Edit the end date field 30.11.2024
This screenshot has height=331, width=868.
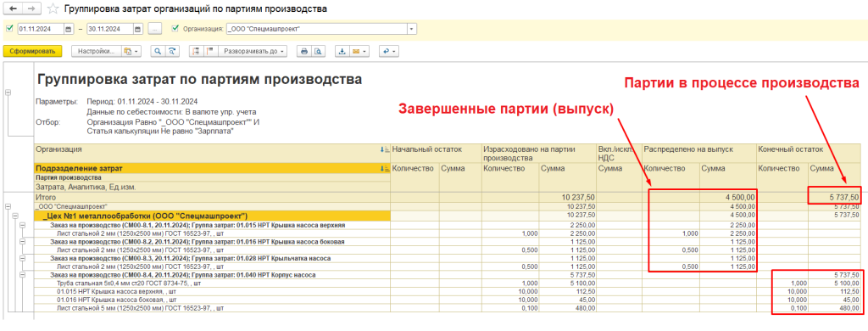[110, 29]
